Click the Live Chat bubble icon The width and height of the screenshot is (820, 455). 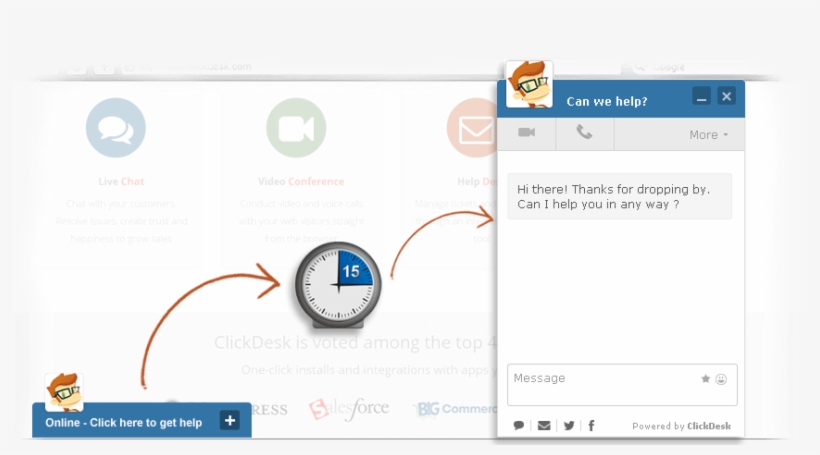[116, 128]
